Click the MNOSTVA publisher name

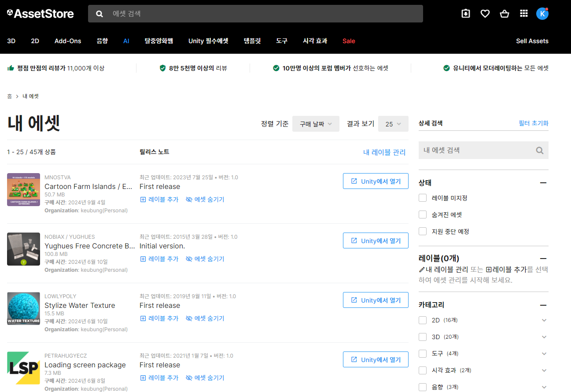click(57, 178)
